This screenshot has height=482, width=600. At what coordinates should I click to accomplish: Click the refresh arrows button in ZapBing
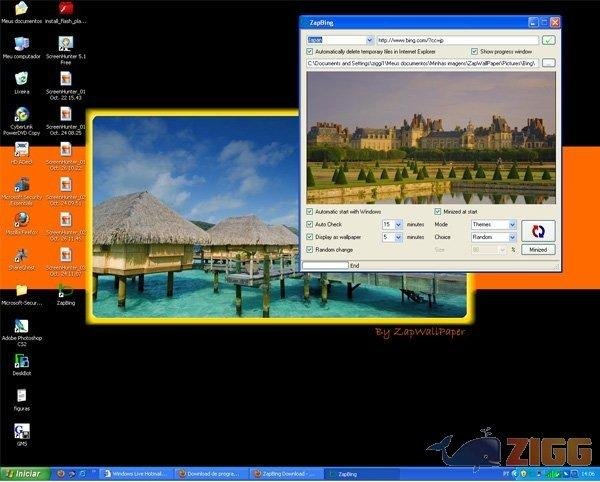[537, 229]
